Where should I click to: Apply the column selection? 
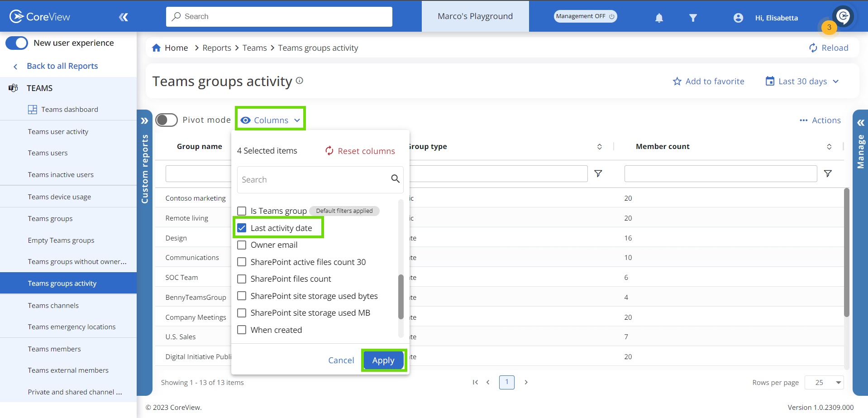(x=383, y=360)
